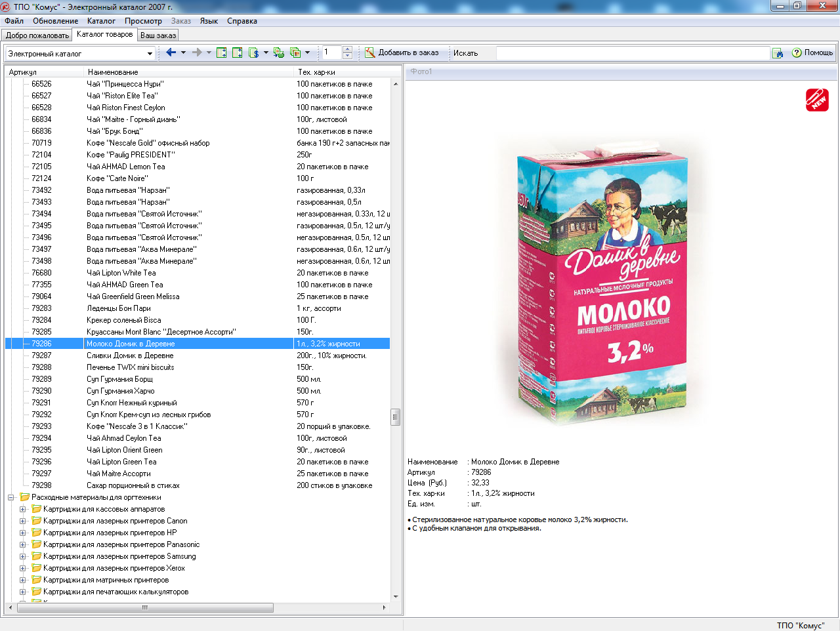Expand Картриджи для лазерных принтеров Samsung node

[23, 556]
